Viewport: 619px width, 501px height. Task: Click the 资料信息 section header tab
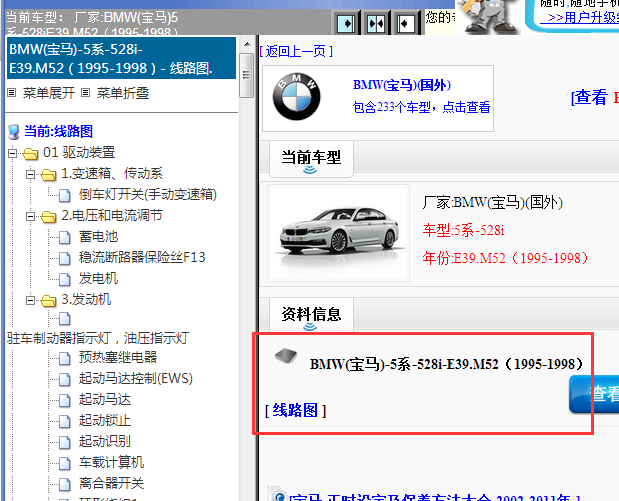pyautogui.click(x=311, y=315)
